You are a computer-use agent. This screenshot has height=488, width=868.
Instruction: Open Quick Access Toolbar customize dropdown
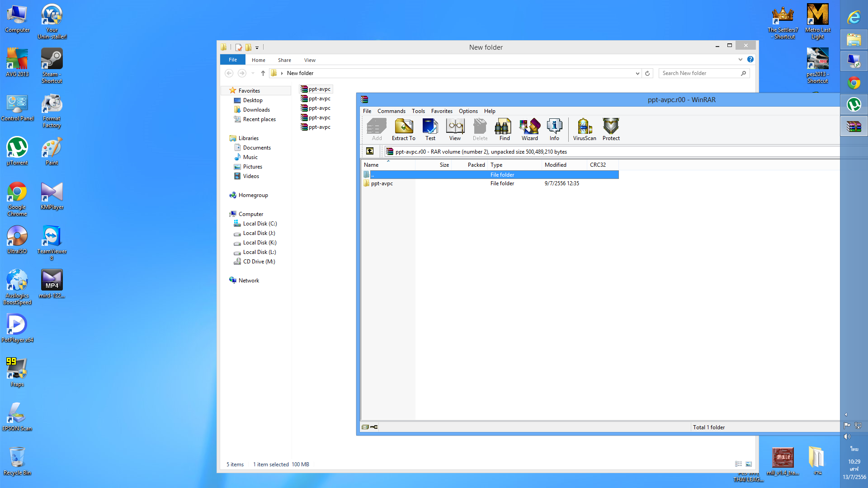(x=257, y=47)
